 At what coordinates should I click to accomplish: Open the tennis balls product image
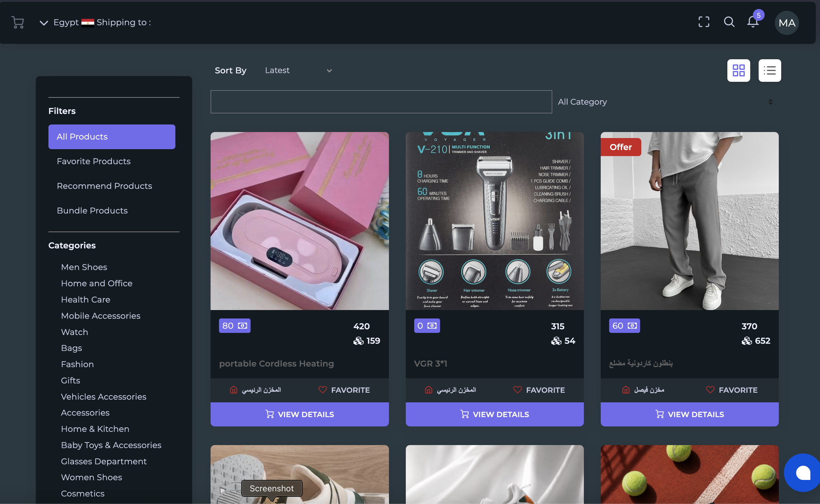690,474
